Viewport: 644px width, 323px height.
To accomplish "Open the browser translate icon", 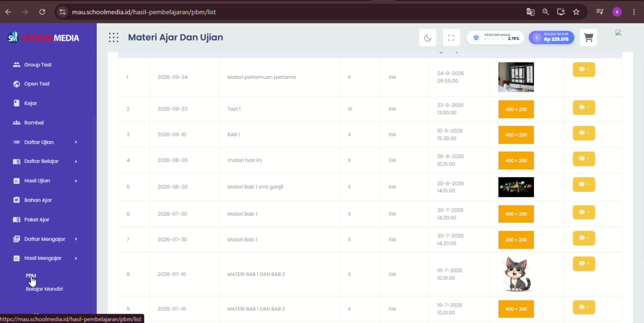I will point(530,12).
